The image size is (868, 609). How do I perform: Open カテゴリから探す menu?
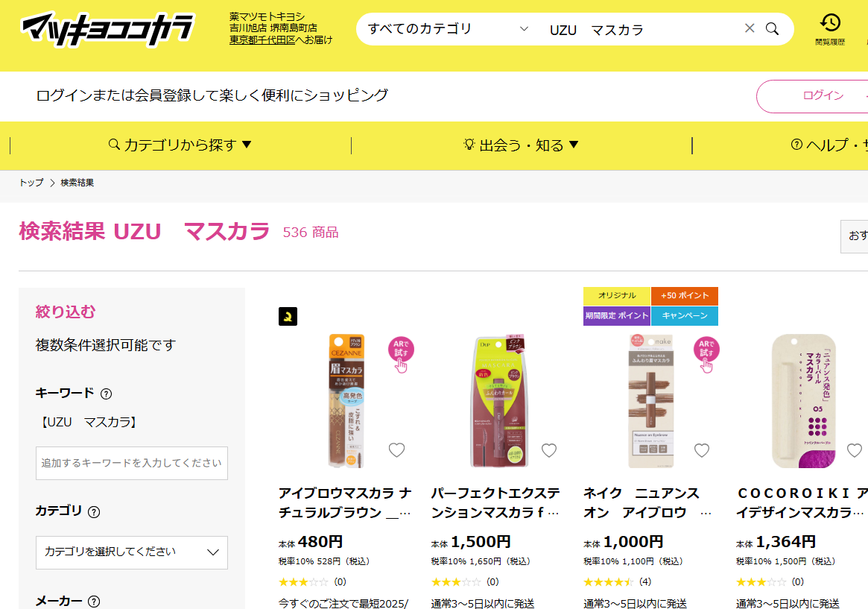pos(180,145)
